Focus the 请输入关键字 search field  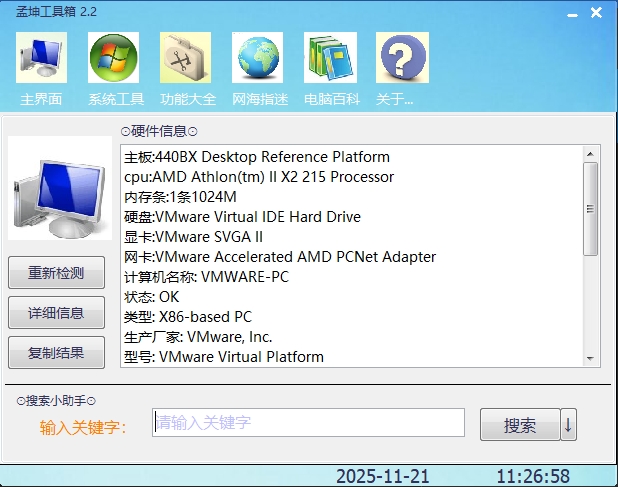pos(308,422)
